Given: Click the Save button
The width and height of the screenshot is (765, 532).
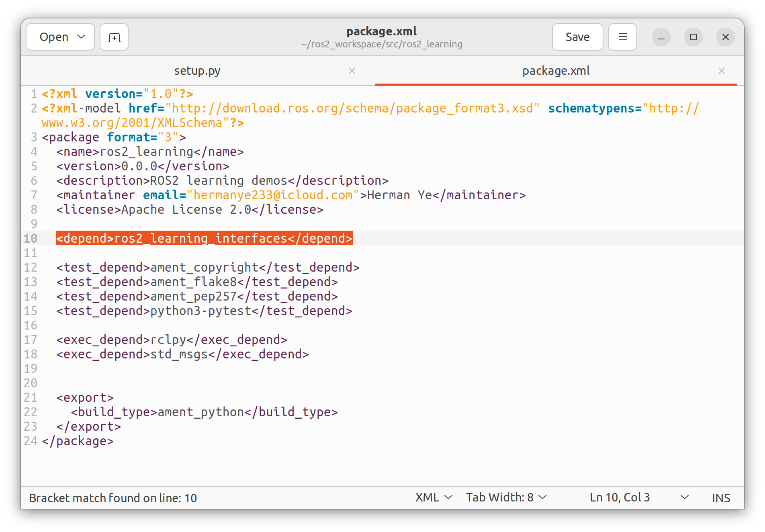Looking at the screenshot, I should 577,37.
